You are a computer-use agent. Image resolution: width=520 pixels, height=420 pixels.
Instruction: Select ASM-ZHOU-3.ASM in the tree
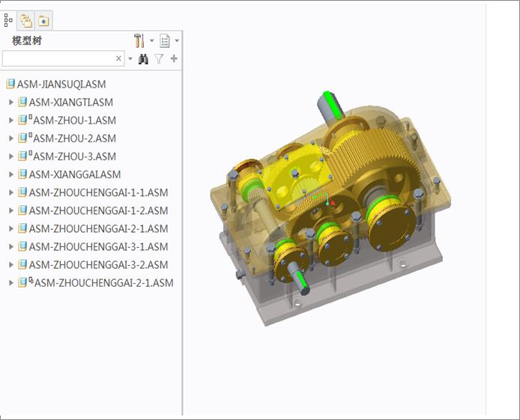pyautogui.click(x=75, y=156)
